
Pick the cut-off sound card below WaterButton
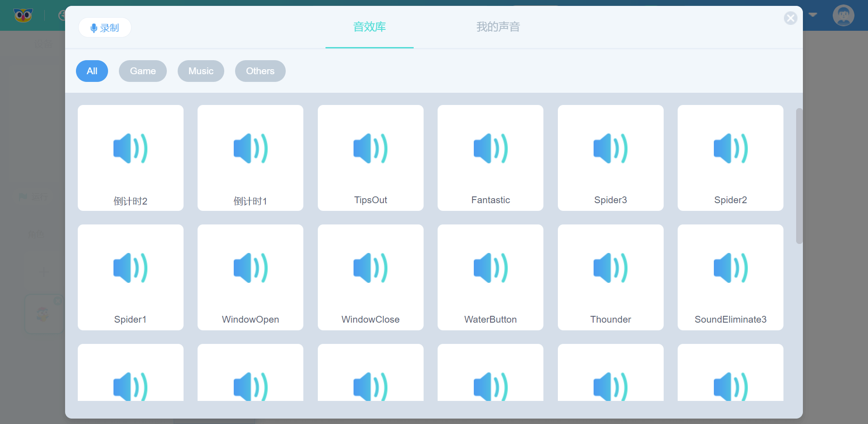[x=491, y=372]
